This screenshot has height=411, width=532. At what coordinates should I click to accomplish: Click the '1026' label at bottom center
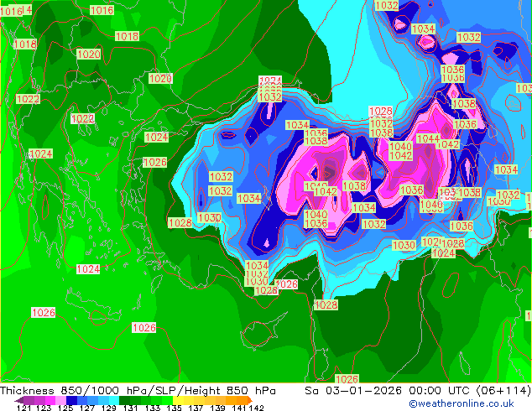tap(347, 379)
